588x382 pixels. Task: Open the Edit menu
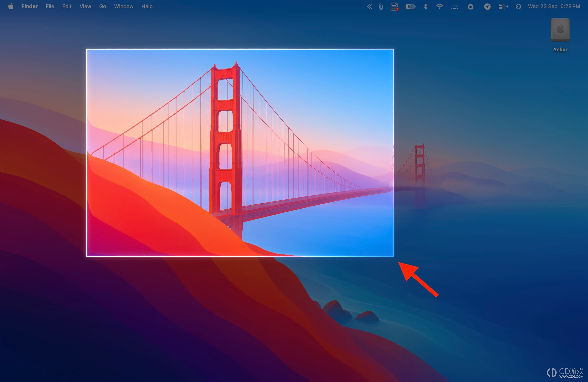(x=67, y=6)
